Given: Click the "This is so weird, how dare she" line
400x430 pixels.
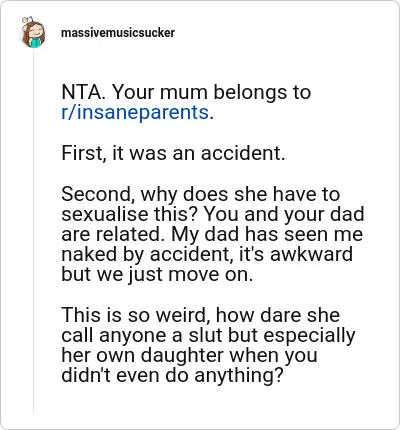Looking at the screenshot, I should pos(201,315).
